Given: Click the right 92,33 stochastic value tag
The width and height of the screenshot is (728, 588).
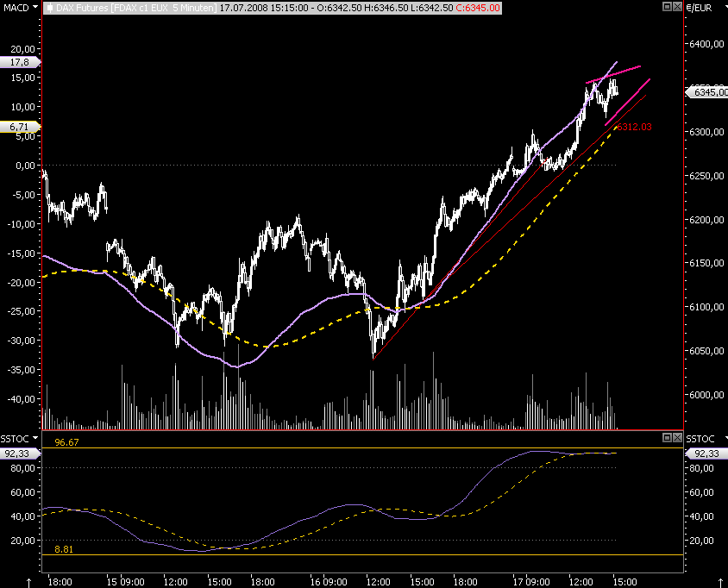Looking at the screenshot, I should [706, 454].
